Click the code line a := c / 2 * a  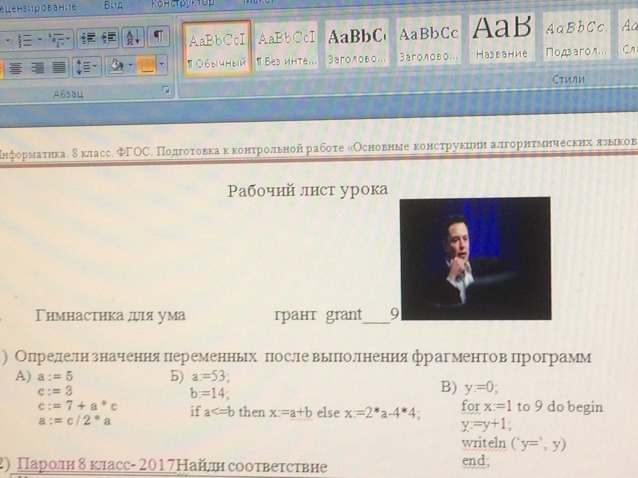click(x=74, y=420)
